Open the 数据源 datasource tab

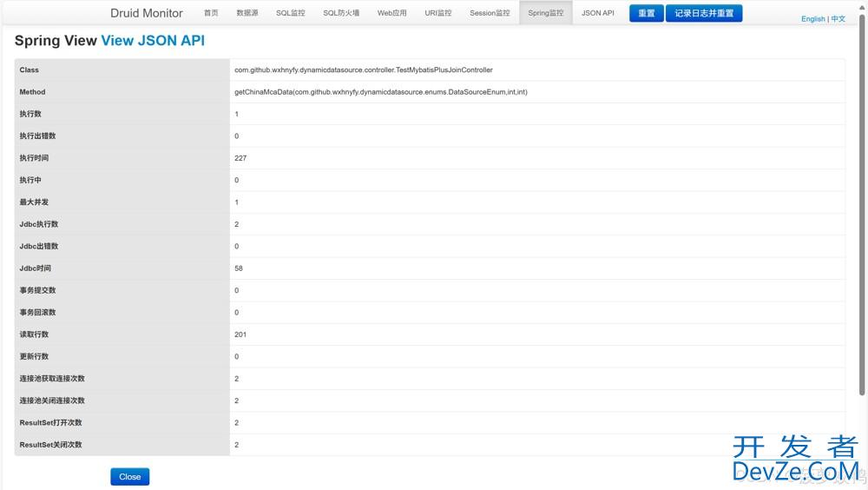click(x=247, y=13)
